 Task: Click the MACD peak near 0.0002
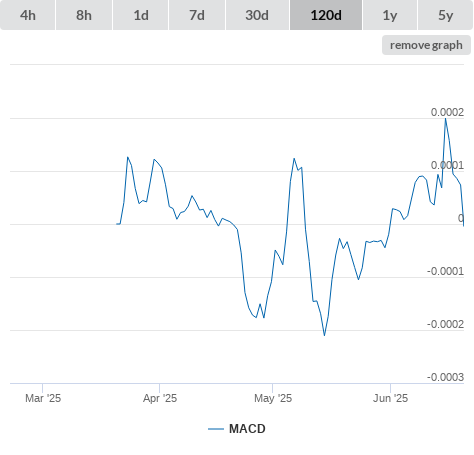coord(446,119)
